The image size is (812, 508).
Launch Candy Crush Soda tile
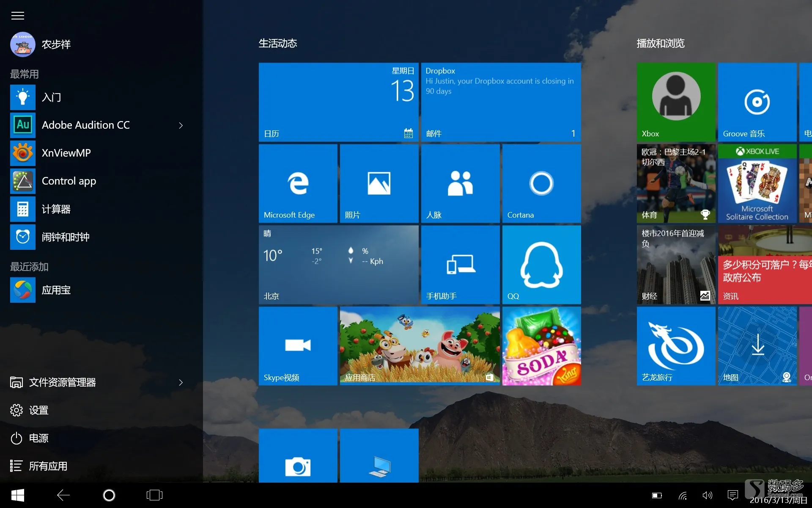pos(541,346)
